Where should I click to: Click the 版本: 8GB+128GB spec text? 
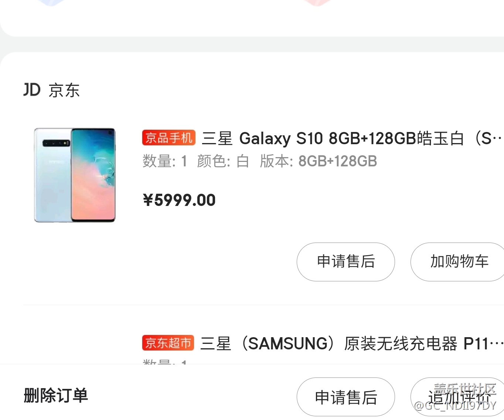[x=318, y=161]
